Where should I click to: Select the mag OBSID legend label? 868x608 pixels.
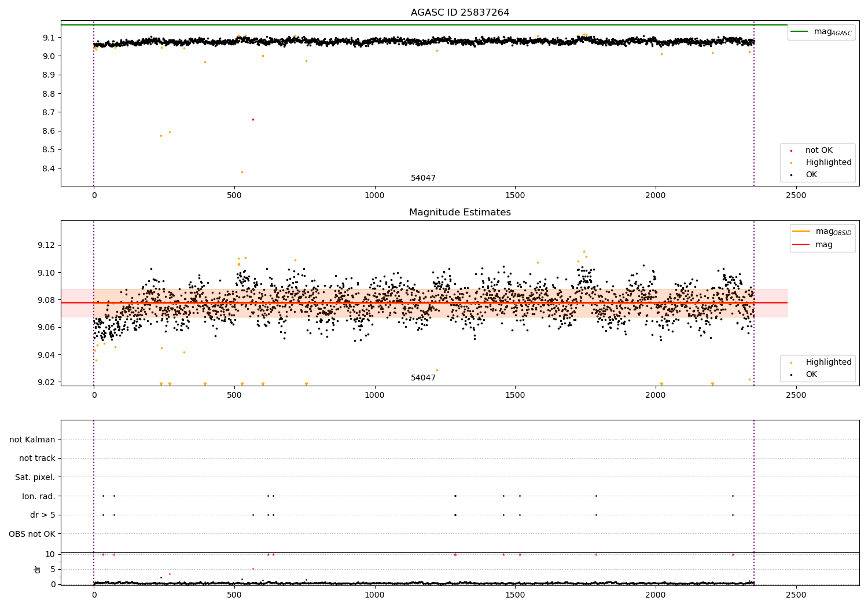tap(833, 232)
